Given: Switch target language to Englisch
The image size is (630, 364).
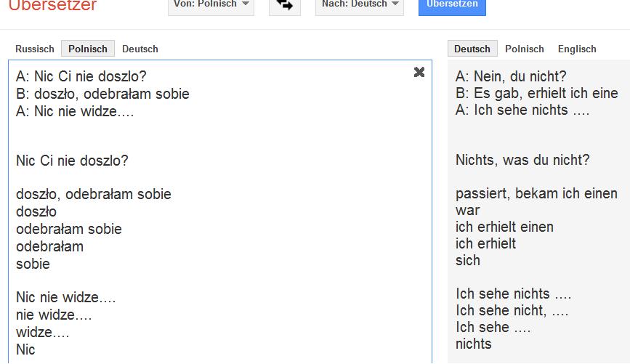Looking at the screenshot, I should [x=577, y=49].
